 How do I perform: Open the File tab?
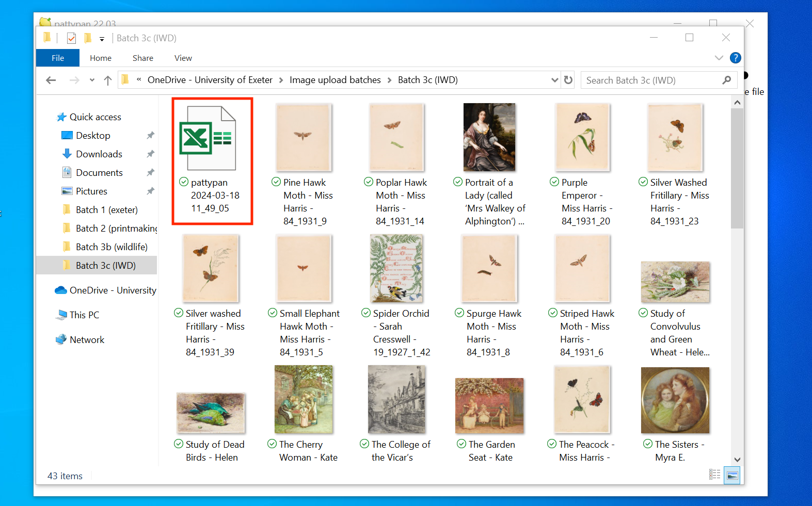58,58
